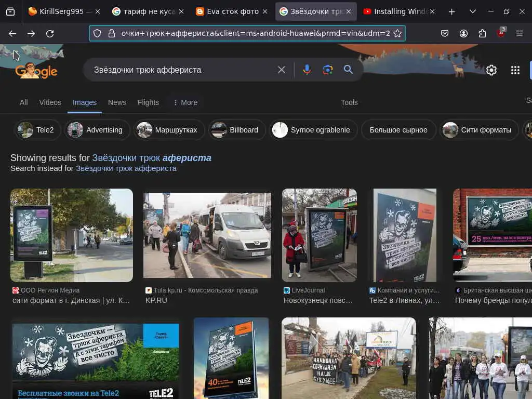Screen dimensions: 532x399
Task: Open the extensions puzzle icon
Action: click(482, 33)
